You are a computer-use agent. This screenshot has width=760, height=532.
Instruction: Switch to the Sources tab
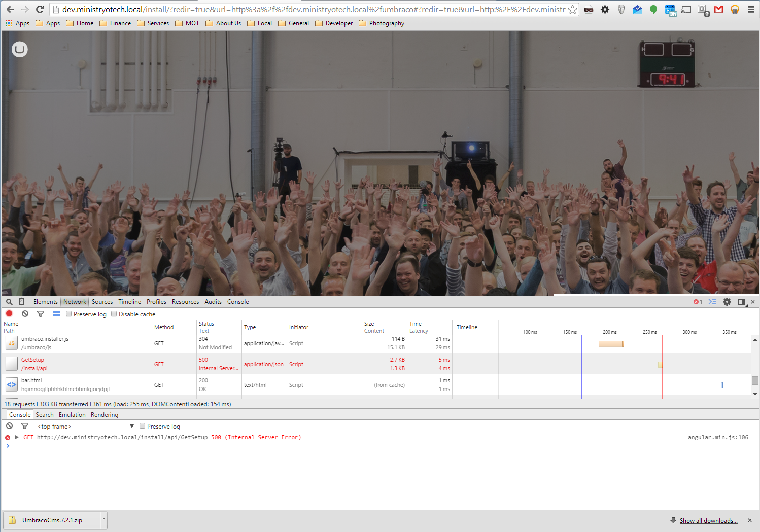[102, 302]
